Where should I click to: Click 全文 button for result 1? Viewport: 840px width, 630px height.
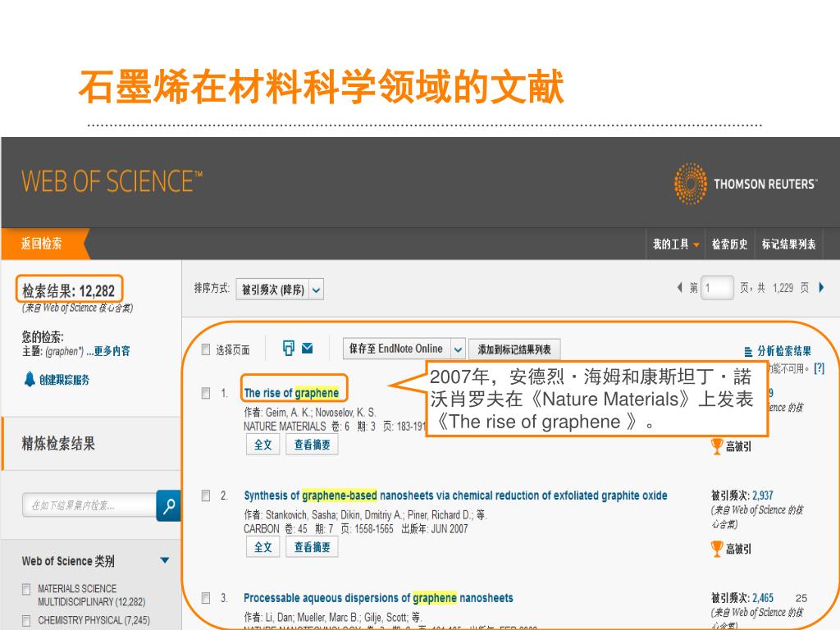click(x=263, y=445)
